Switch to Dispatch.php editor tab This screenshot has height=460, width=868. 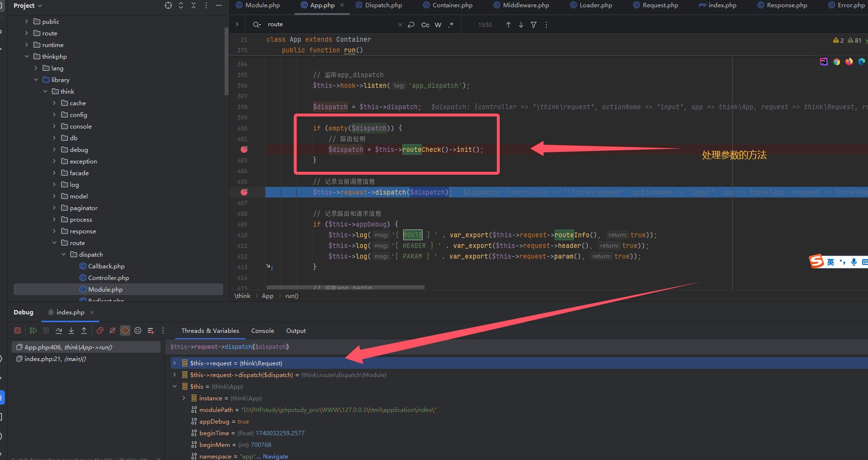[x=378, y=5]
